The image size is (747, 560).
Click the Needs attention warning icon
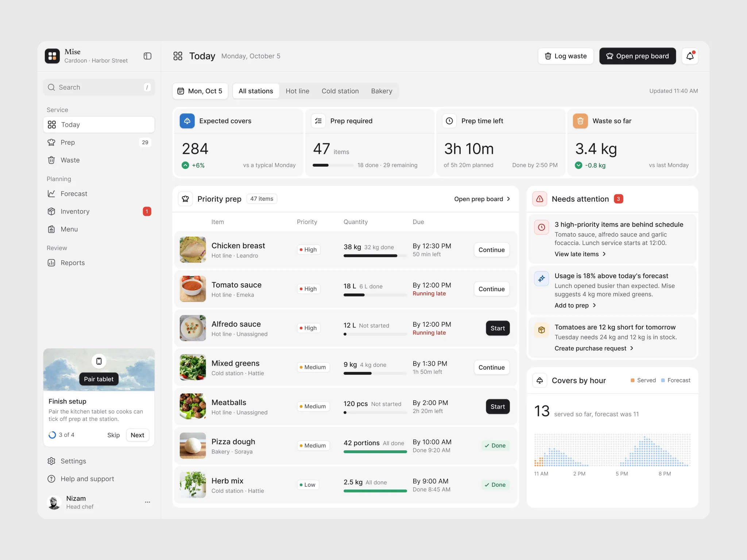coord(539,199)
